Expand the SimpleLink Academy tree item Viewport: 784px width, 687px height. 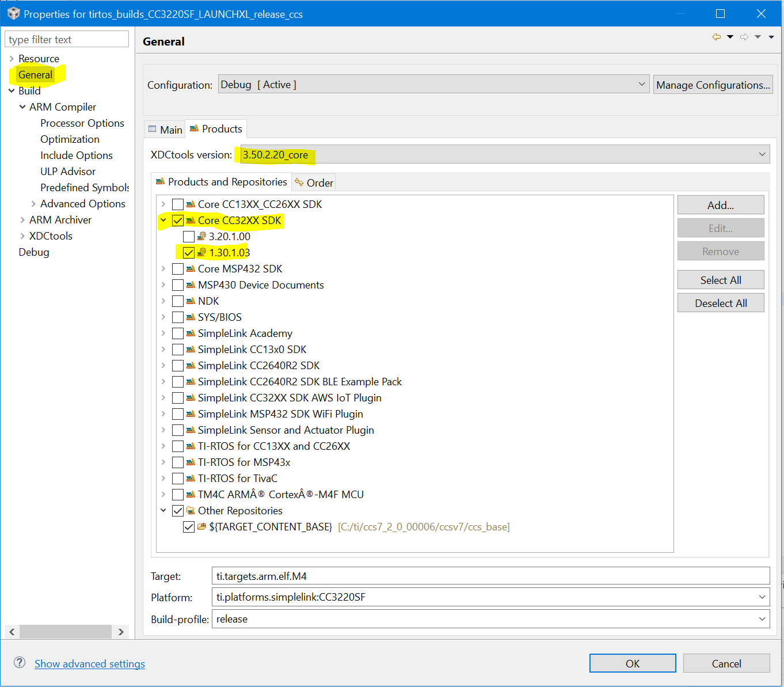pyautogui.click(x=163, y=333)
